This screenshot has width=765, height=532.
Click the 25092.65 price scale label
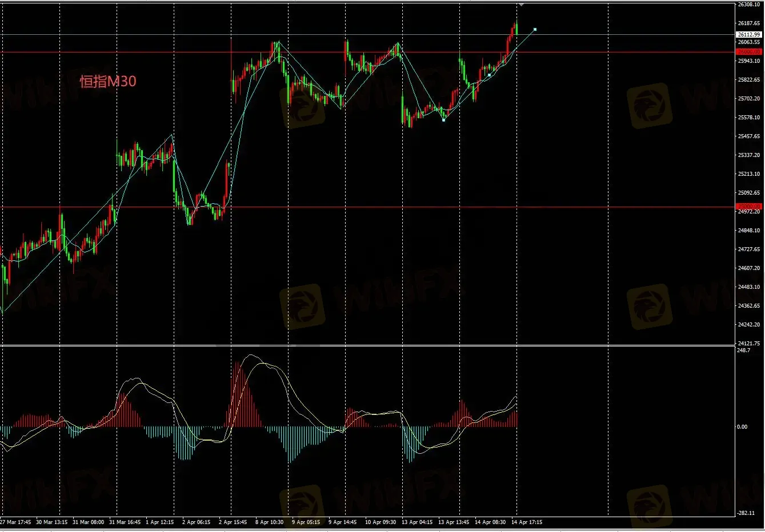(749, 193)
